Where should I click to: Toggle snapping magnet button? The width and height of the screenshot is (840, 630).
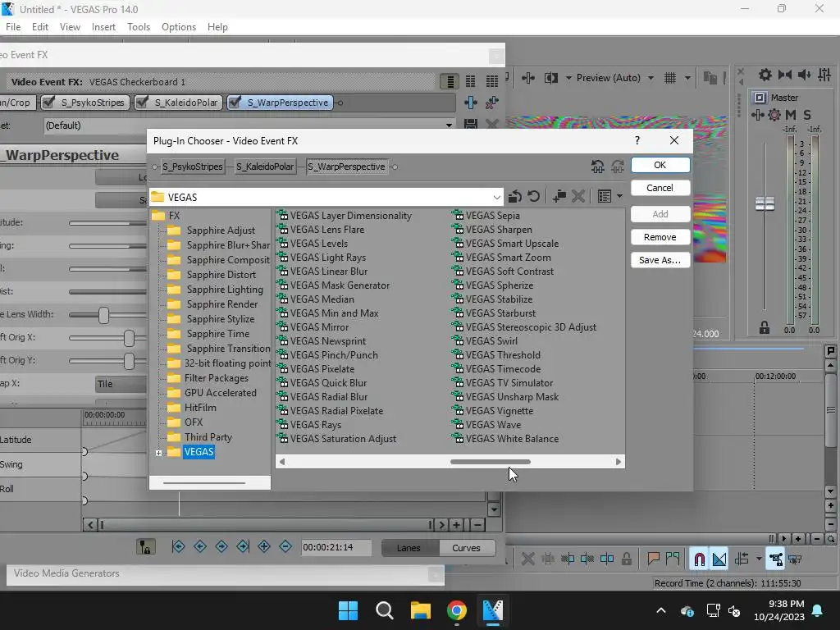pos(699,559)
